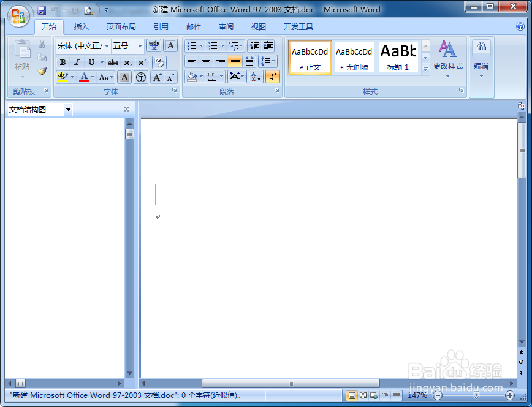Apply strikethrough formatting (abc)
Image resolution: width=532 pixels, height=407 pixels.
(x=113, y=63)
